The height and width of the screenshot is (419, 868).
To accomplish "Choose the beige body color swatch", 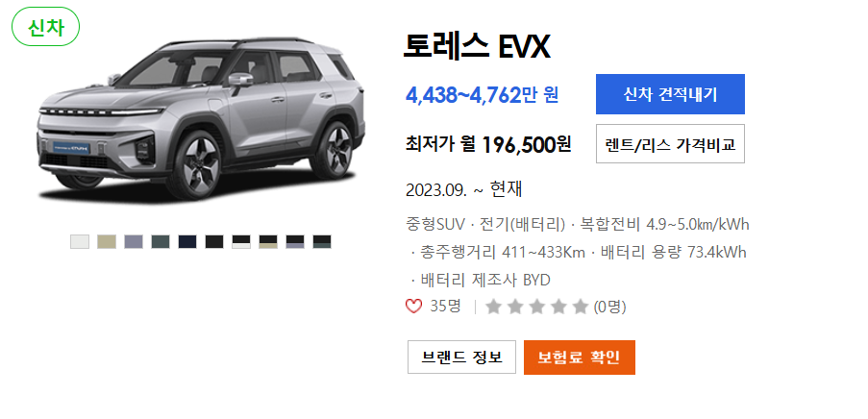I will 107,242.
